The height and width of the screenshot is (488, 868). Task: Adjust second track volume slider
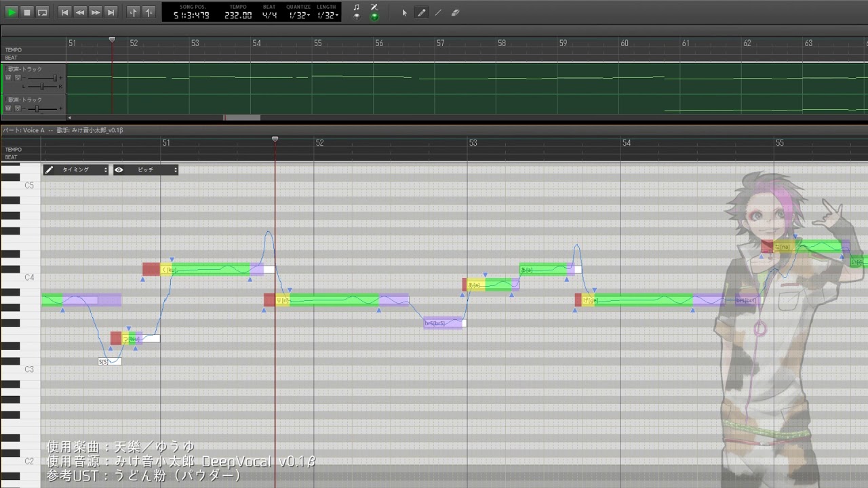point(41,108)
